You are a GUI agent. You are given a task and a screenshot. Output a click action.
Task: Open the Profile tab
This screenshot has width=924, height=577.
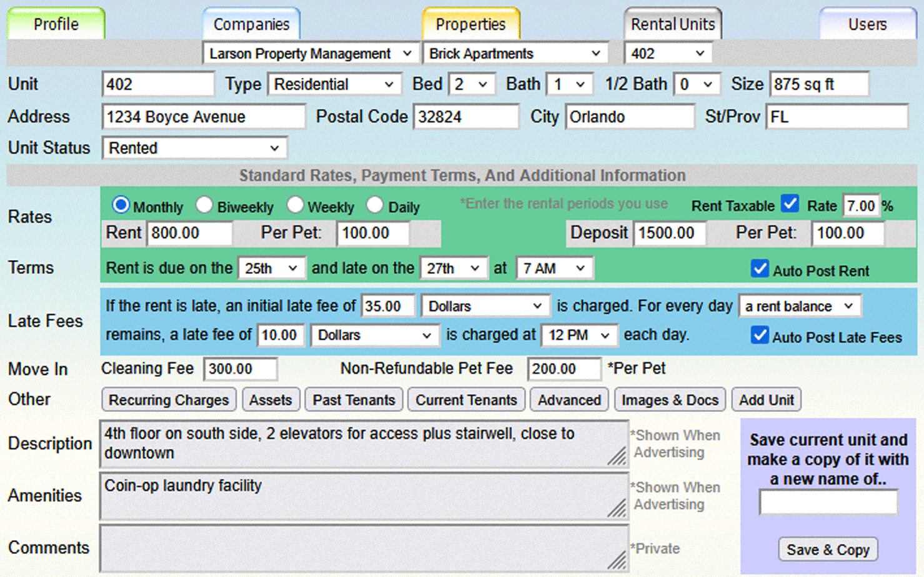[55, 24]
